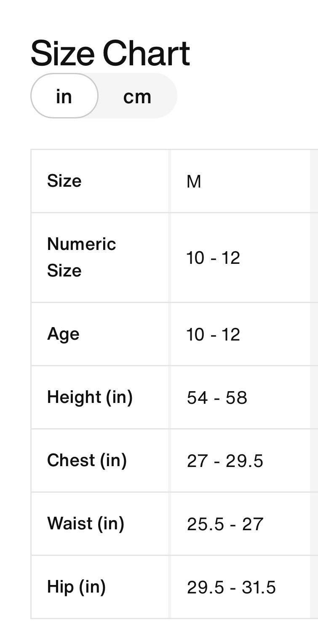Screen dimensions: 318x644
Task: Click the in/cm unit switcher background
Action: [104, 96]
